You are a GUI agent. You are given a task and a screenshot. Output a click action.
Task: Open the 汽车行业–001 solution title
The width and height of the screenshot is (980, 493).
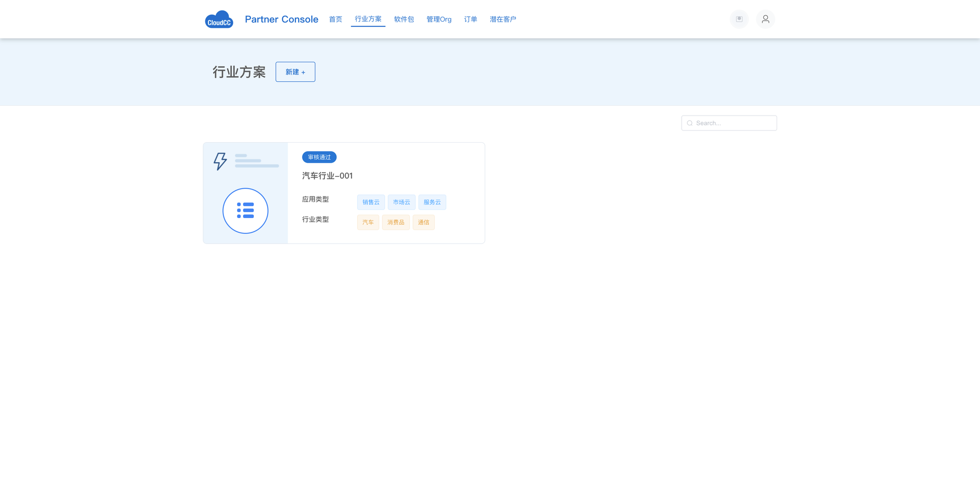coord(327,175)
